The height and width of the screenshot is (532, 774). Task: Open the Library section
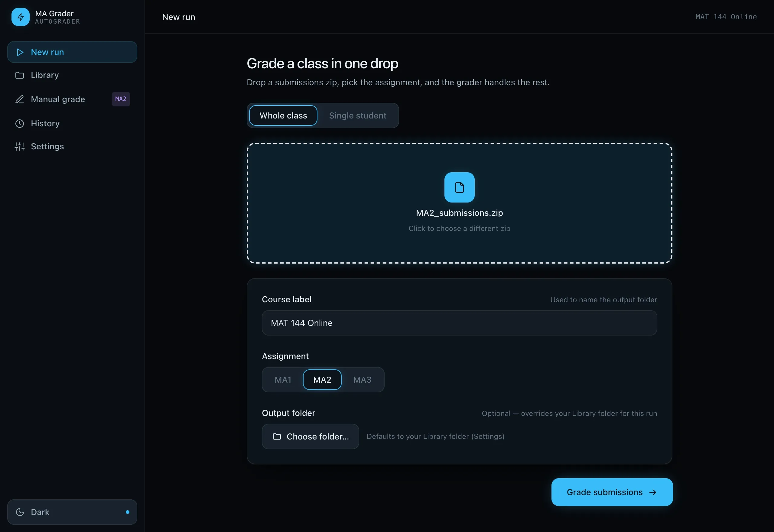pos(72,75)
